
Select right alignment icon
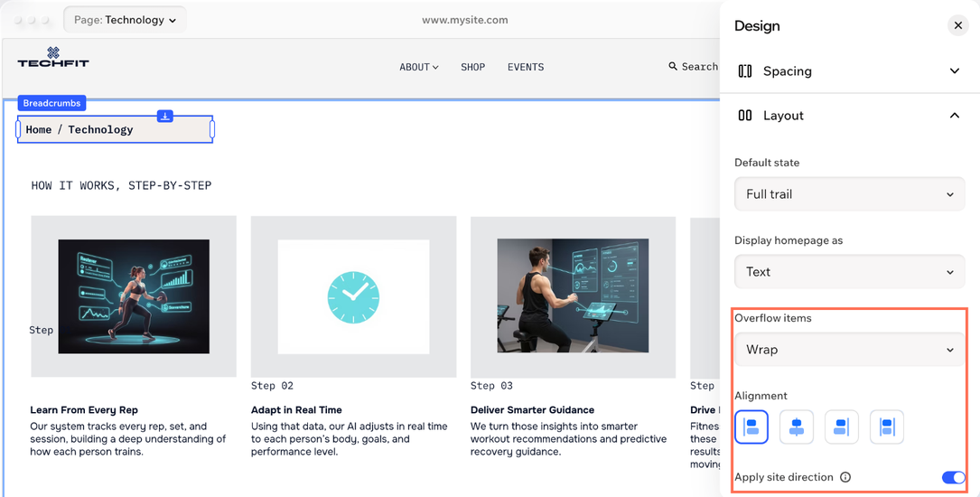click(841, 427)
